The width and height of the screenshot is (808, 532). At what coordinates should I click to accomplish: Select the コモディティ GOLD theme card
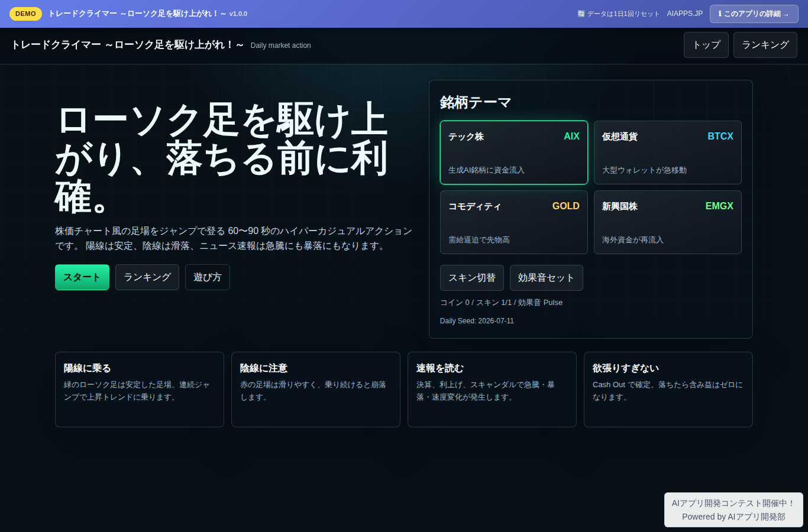pos(514,222)
